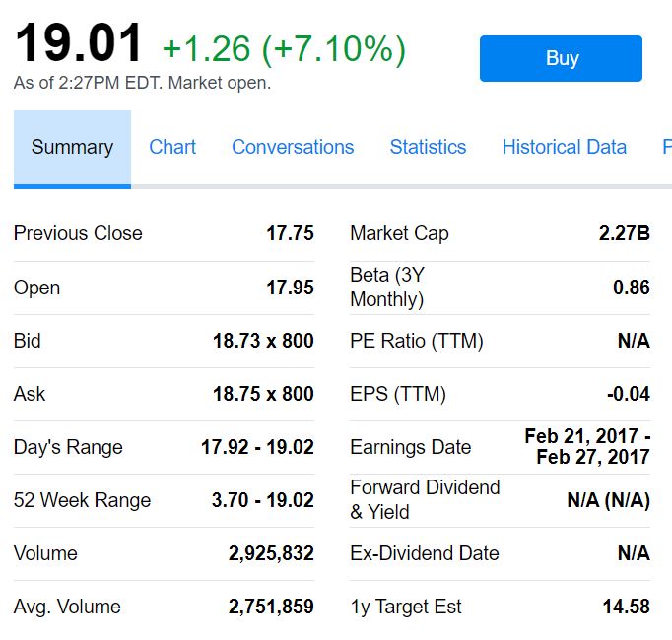The height and width of the screenshot is (640, 672).
Task: Click the Avg. Volume value 2,751,859
Action: 271,607
